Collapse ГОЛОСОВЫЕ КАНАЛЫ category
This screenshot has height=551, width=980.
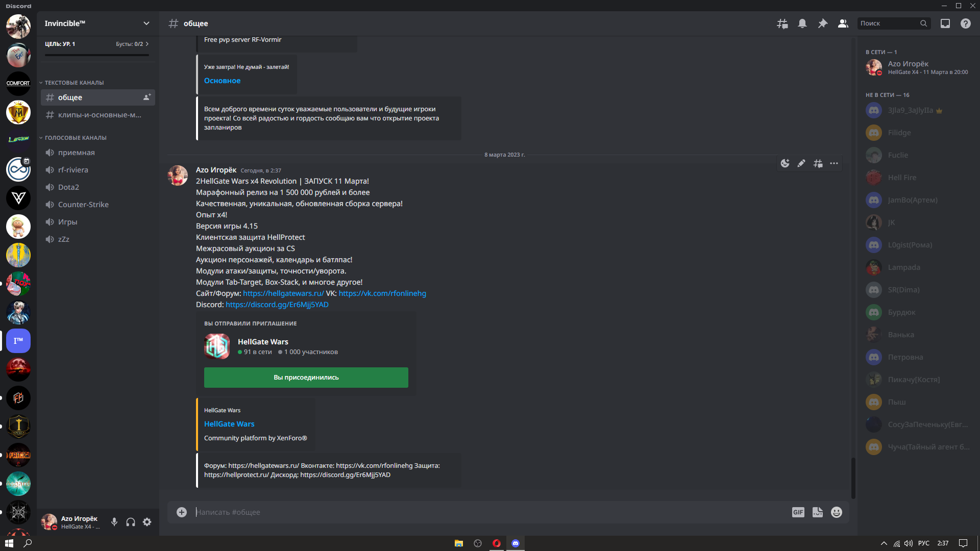[x=73, y=138]
